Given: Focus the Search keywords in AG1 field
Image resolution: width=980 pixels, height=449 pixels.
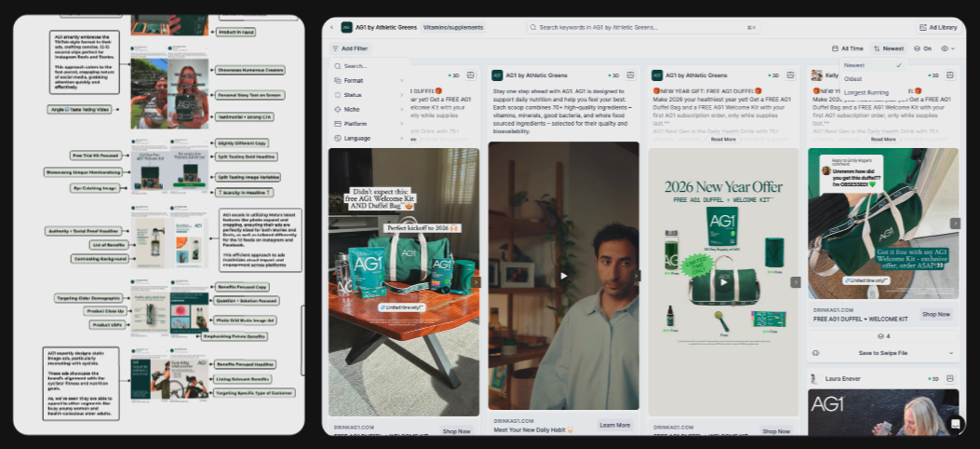Looking at the screenshot, I should 643,28.
